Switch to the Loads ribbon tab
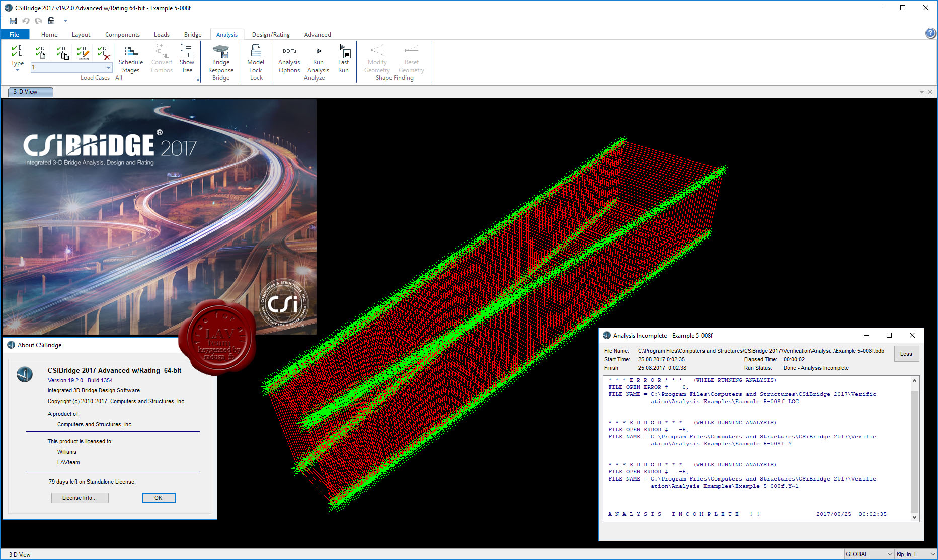 click(x=162, y=34)
